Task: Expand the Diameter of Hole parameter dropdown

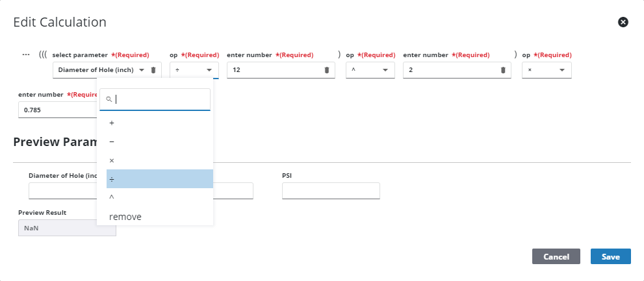Action: [x=142, y=70]
